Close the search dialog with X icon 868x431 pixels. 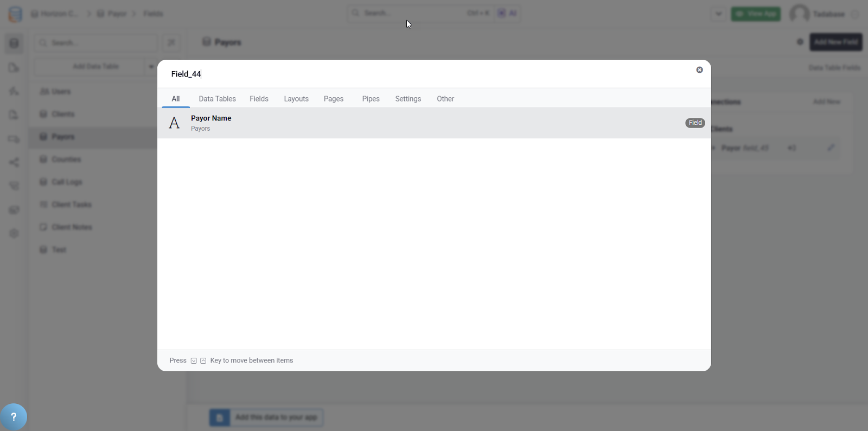point(699,70)
